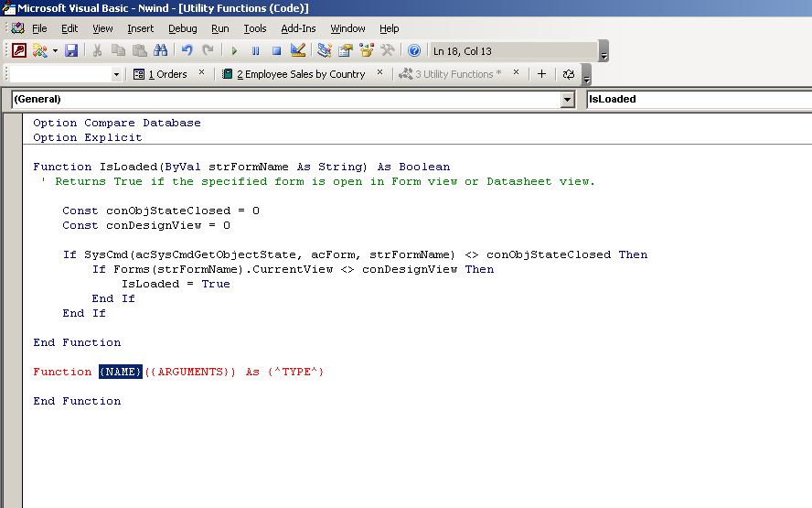
Task: Undo the last edit
Action: click(x=187, y=50)
